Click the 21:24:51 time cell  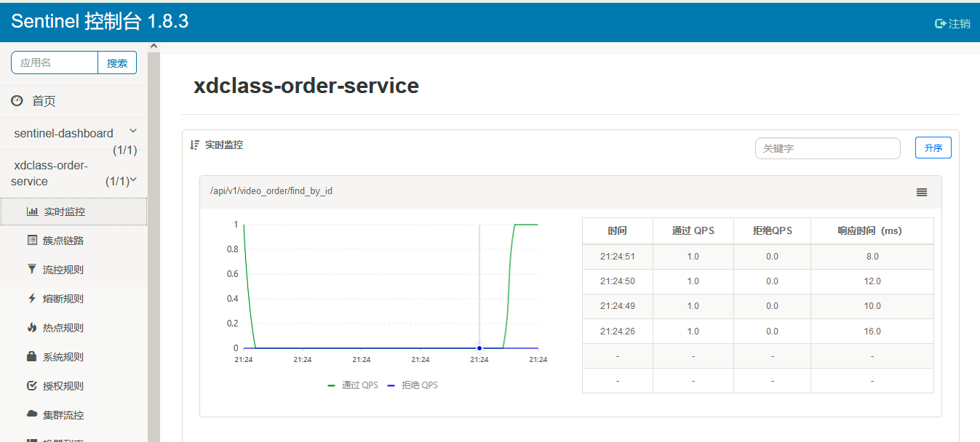[617, 256]
